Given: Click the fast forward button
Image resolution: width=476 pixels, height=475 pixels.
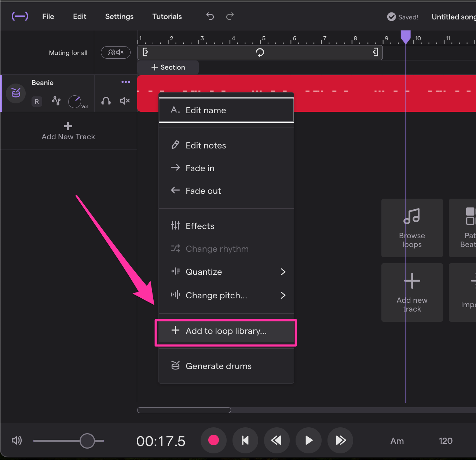Looking at the screenshot, I should coord(340,440).
